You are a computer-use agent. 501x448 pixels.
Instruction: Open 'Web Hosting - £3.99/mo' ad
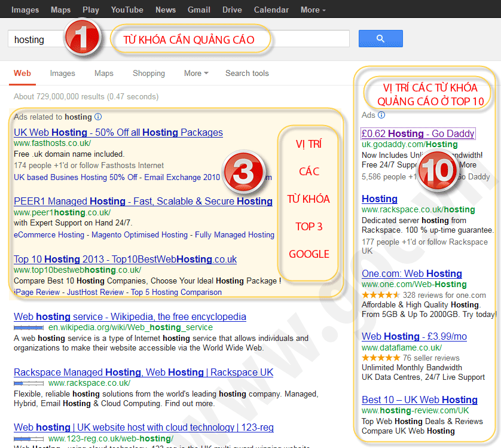(x=414, y=336)
